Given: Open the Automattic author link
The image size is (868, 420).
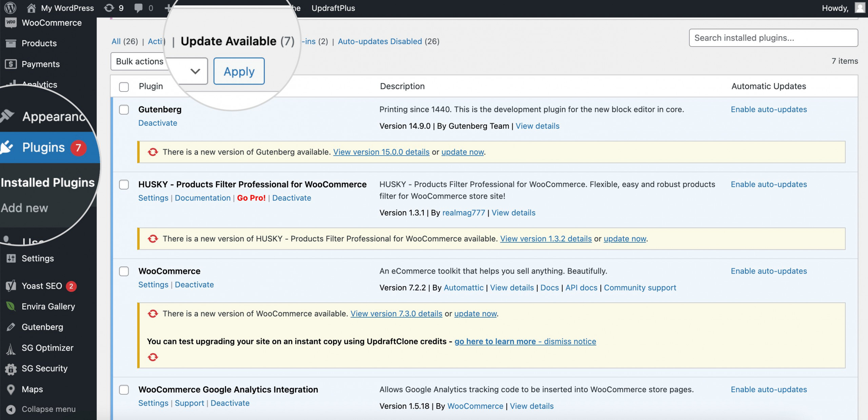Looking at the screenshot, I should pyautogui.click(x=463, y=288).
